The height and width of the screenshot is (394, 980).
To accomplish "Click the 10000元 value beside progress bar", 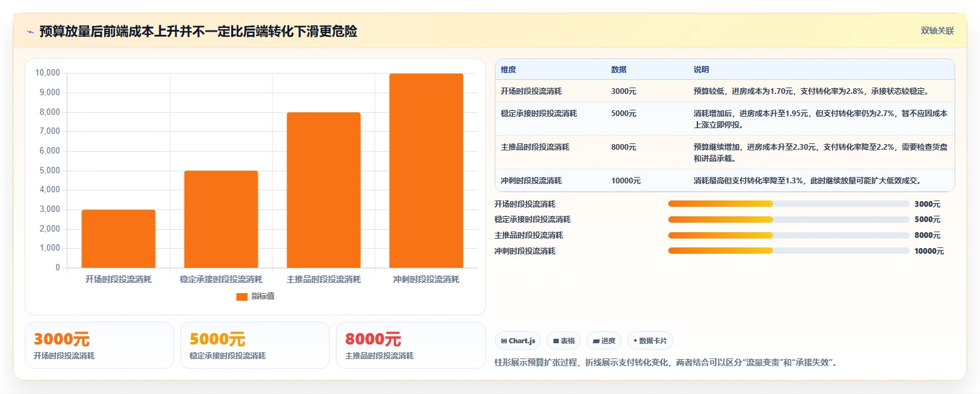I will 929,251.
